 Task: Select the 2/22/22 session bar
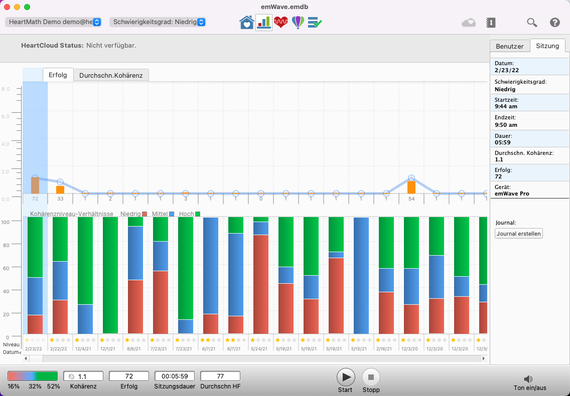(60, 275)
